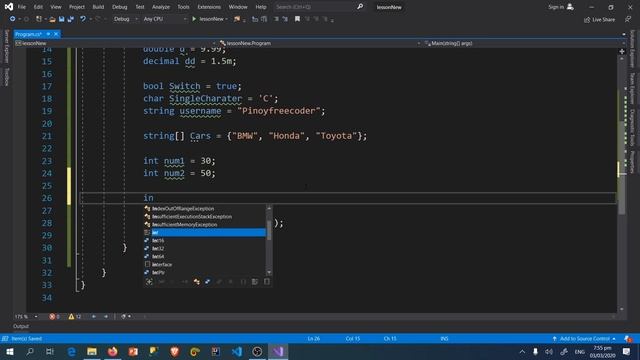Screen dimensions: 640x360
Task: Open the Server Explorer side tab
Action: (6, 46)
